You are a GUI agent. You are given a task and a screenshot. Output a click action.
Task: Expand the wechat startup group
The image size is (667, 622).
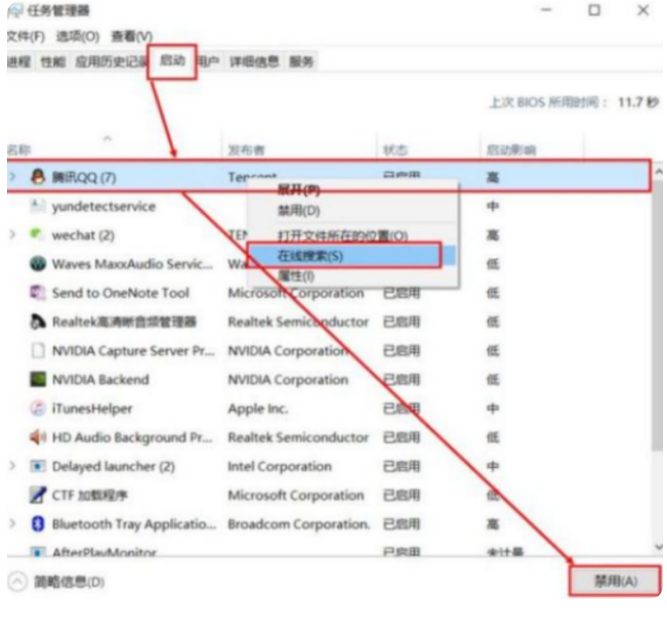pyautogui.click(x=12, y=235)
